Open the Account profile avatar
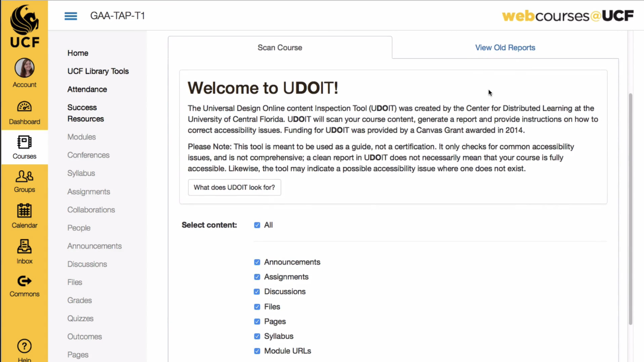 (25, 68)
